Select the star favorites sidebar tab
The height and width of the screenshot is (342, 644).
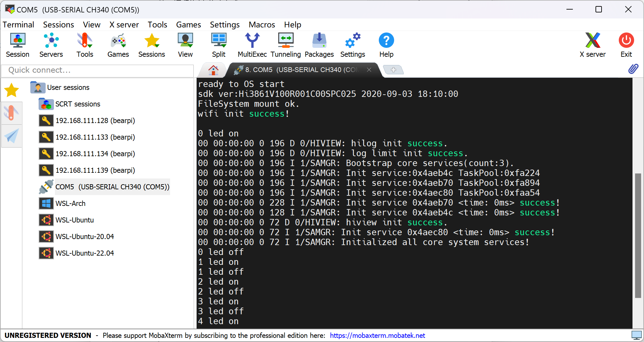11,90
